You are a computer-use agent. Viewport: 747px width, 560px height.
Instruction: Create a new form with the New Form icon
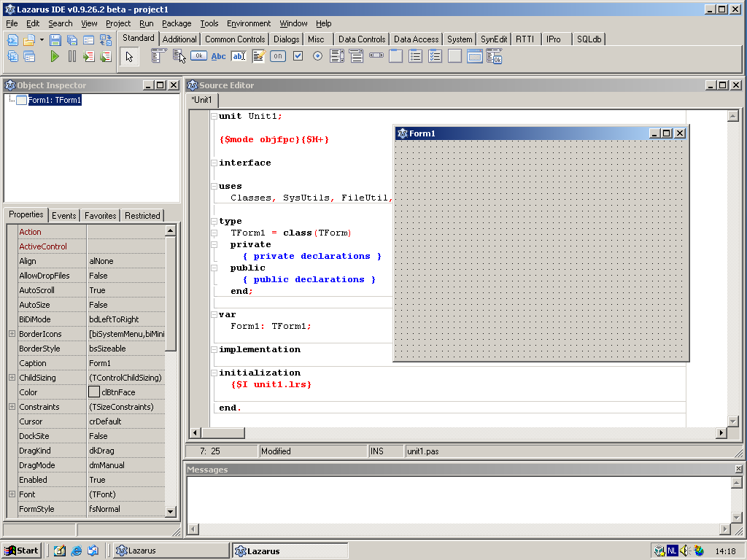[88, 39]
